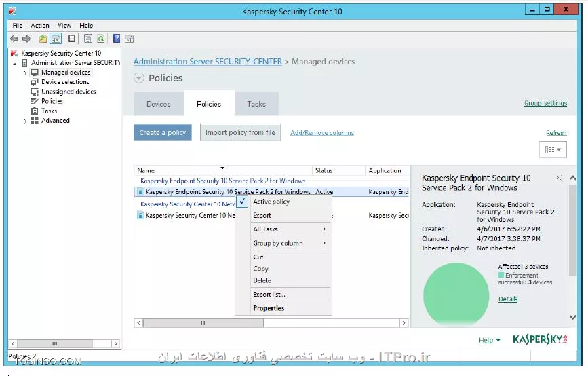
Task: Expand the Managed devices tree node
Action: click(x=24, y=73)
